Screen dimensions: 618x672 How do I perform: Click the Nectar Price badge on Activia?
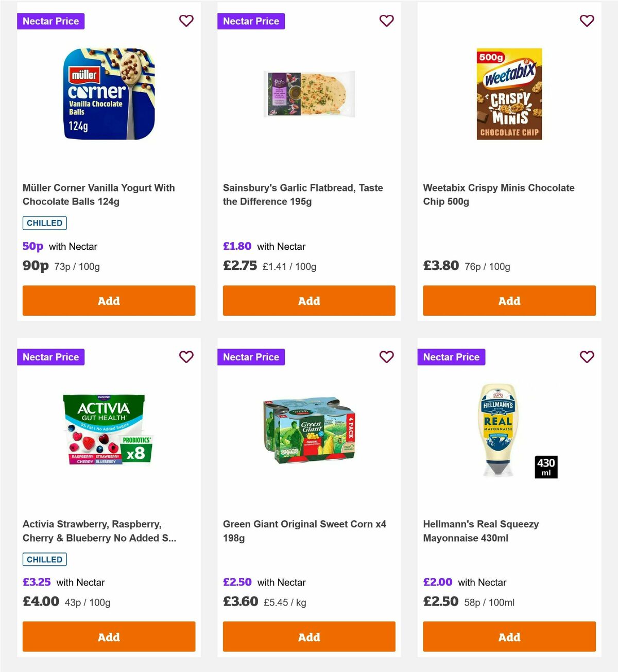click(50, 356)
